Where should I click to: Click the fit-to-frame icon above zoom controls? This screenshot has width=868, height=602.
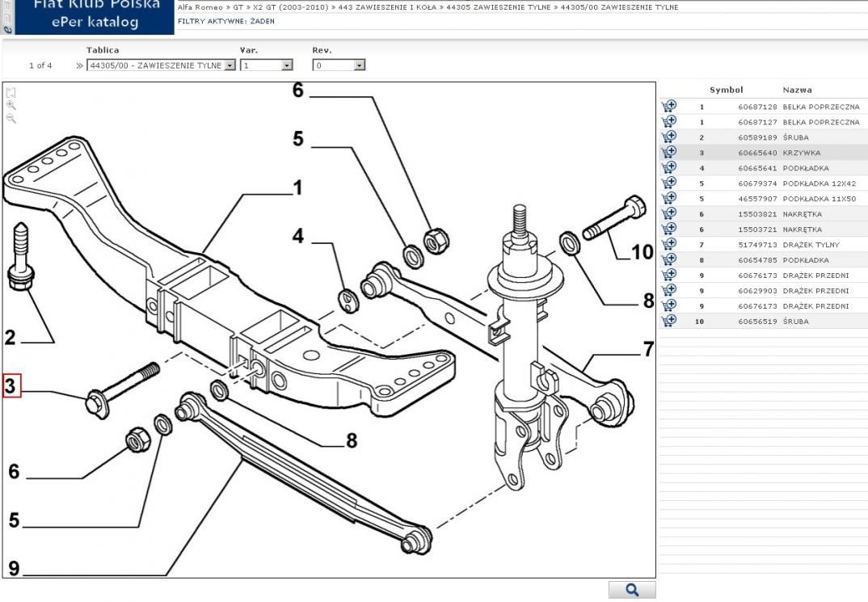coord(11,92)
